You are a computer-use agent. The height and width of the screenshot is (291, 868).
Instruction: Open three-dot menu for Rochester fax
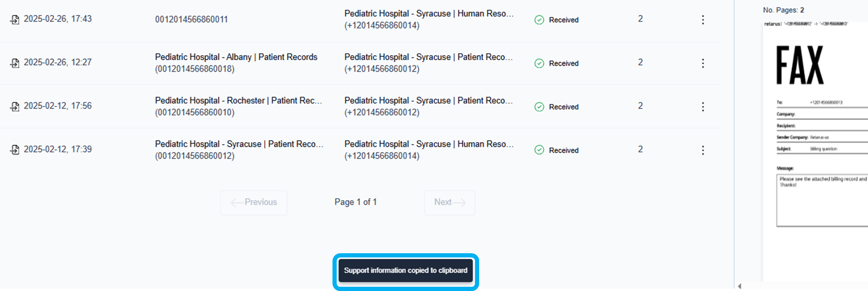tap(703, 107)
